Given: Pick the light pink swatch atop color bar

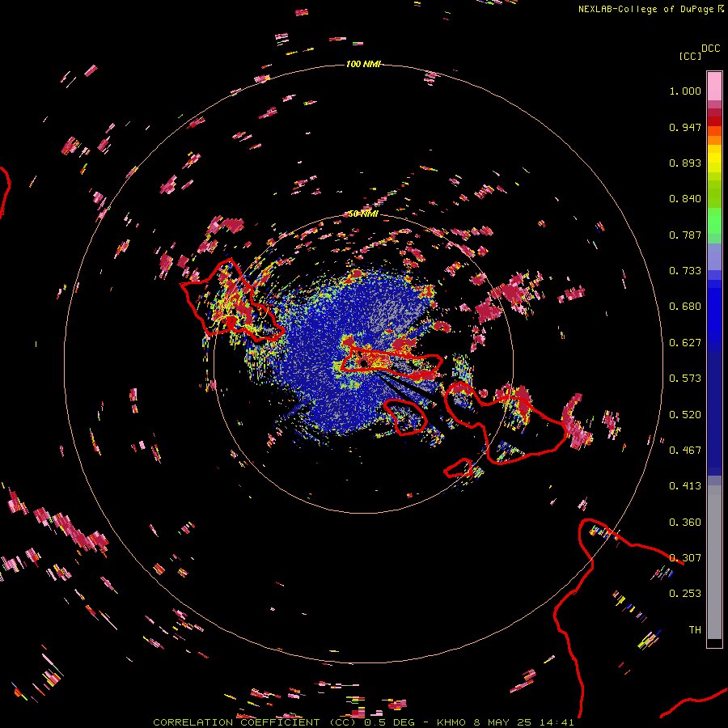Looking at the screenshot, I should [714, 87].
